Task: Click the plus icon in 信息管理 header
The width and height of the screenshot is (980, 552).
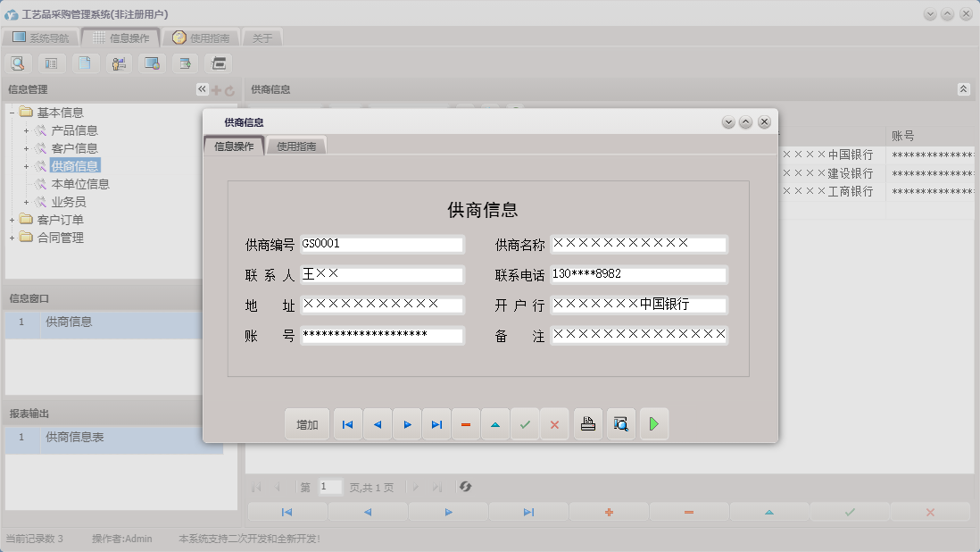Action: click(x=216, y=90)
